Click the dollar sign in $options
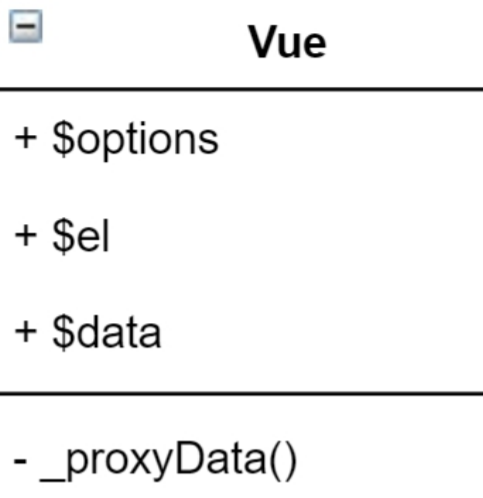This screenshot has height=498, width=483. coord(63,139)
